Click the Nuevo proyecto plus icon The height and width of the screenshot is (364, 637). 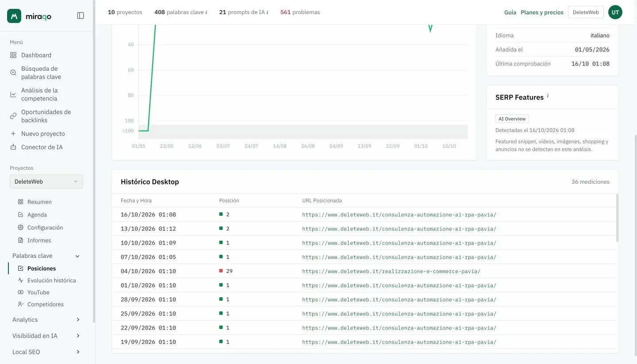pos(13,134)
